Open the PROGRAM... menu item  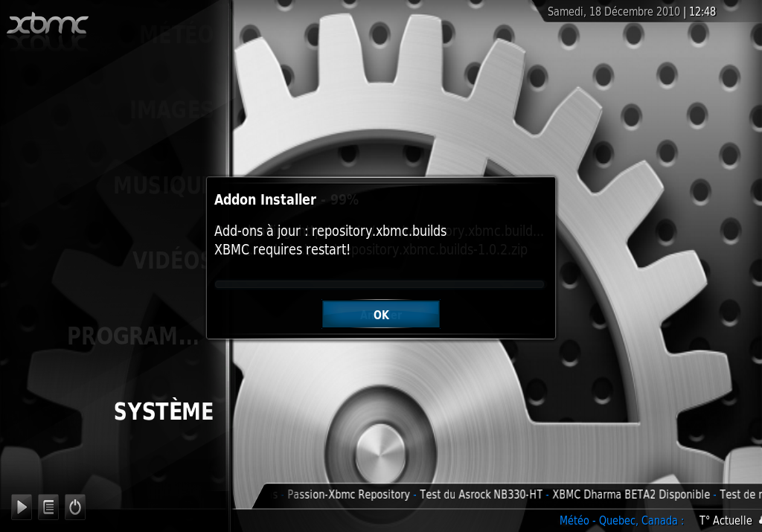pos(133,336)
